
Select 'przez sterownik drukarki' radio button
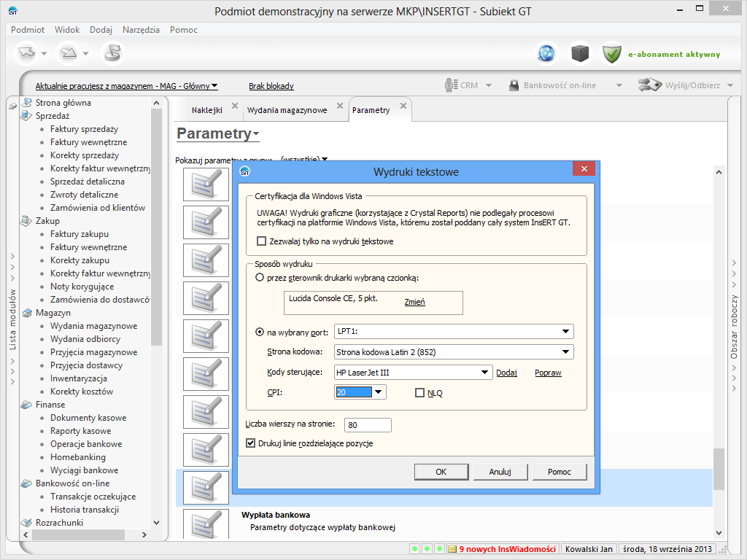click(x=260, y=278)
